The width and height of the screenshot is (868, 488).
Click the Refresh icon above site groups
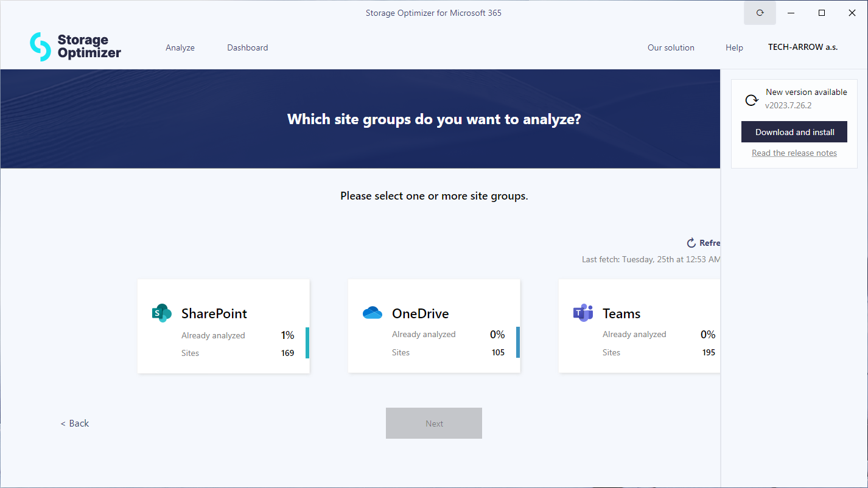tap(691, 243)
